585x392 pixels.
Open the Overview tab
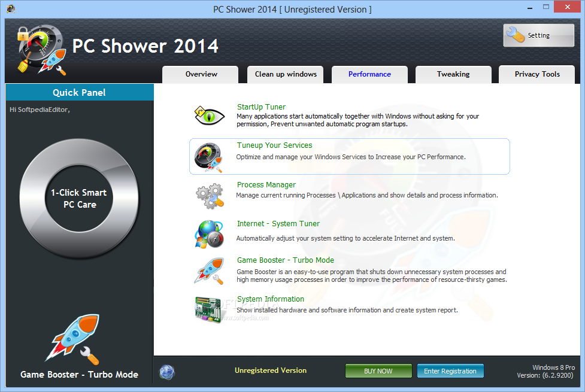pyautogui.click(x=201, y=74)
